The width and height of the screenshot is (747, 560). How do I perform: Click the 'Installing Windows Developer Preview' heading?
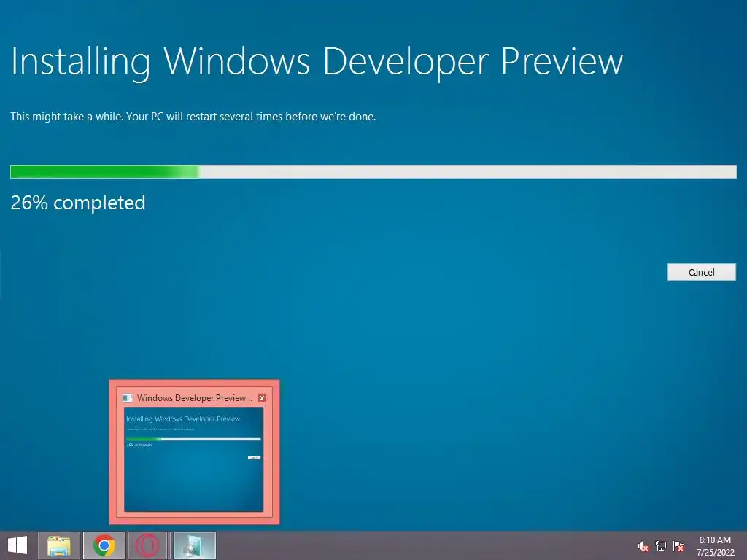317,62
